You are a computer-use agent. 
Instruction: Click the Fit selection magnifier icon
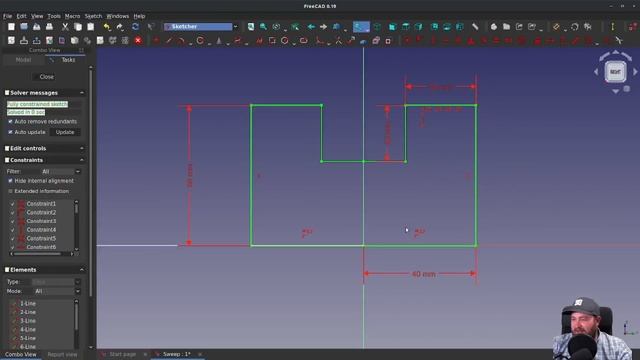click(x=263, y=27)
